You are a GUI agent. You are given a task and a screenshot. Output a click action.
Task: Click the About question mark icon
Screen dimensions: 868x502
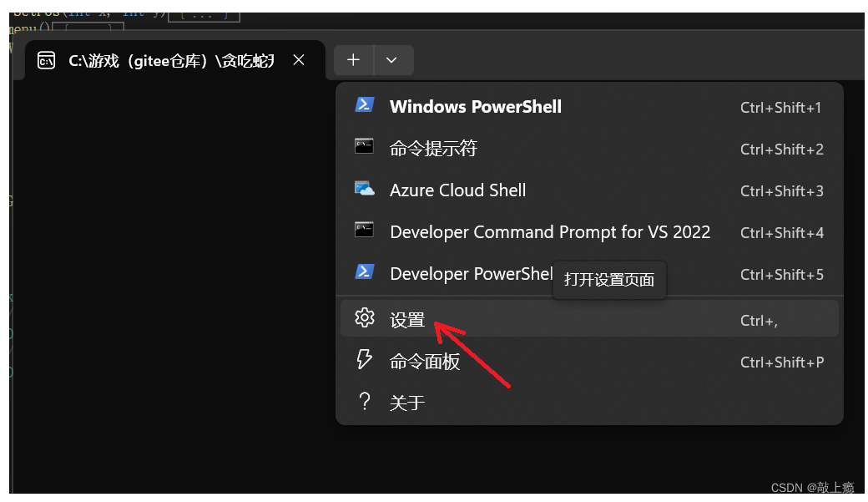[365, 402]
